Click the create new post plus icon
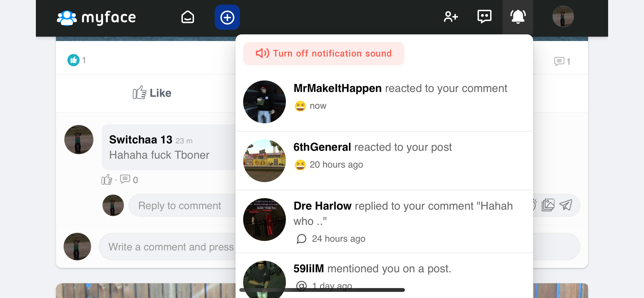The width and height of the screenshot is (644, 298). click(x=227, y=17)
